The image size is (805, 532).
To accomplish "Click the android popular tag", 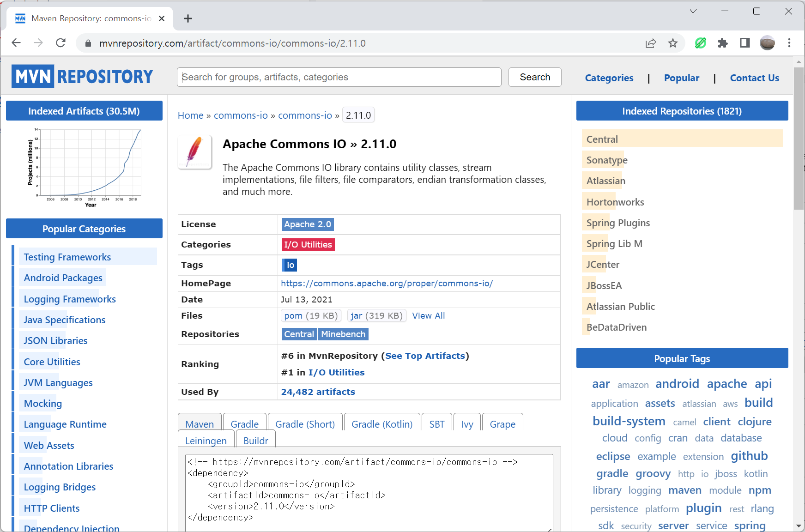I will coord(677,384).
